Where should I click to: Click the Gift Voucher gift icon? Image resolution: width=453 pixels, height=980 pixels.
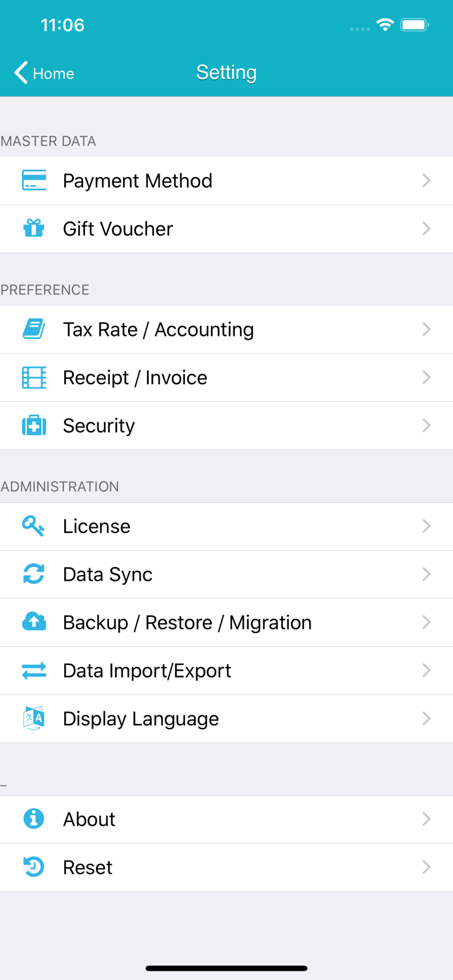point(33,229)
